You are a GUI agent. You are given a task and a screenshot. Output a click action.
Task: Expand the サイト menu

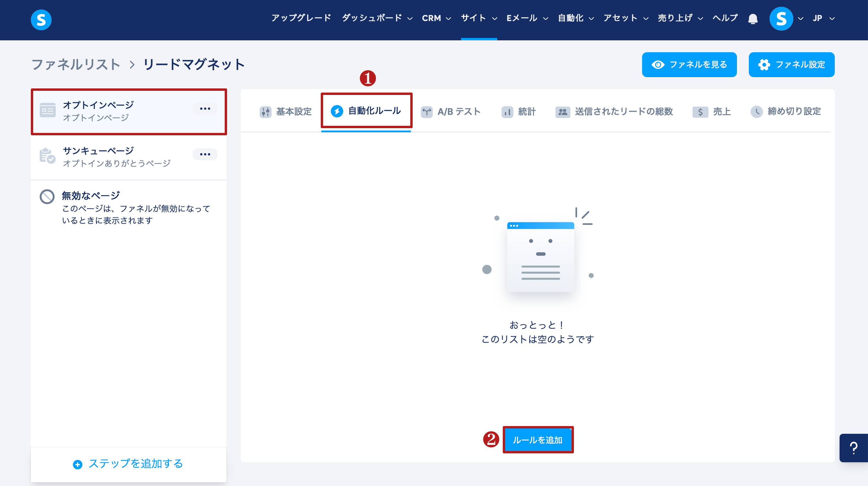click(479, 18)
